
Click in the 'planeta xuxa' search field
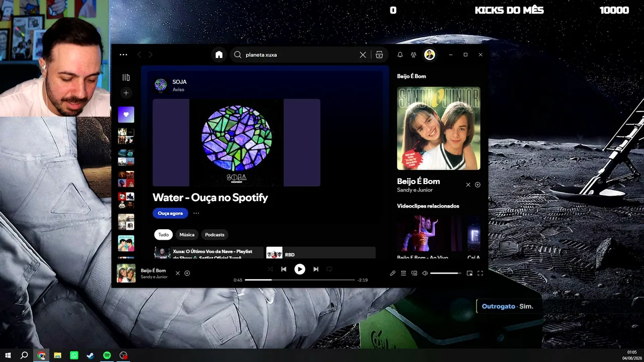coord(301,55)
